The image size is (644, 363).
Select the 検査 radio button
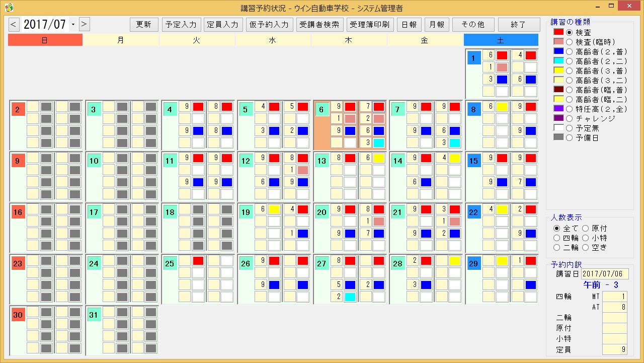pos(570,32)
